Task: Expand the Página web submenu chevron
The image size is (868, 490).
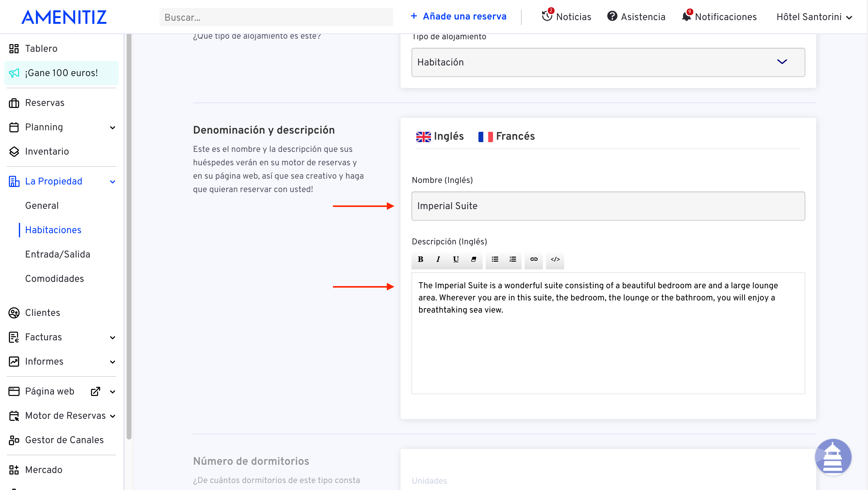Action: 113,392
